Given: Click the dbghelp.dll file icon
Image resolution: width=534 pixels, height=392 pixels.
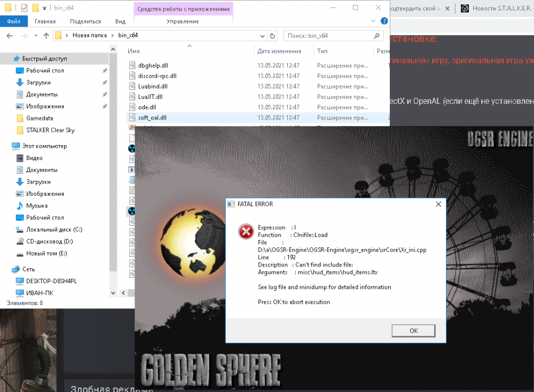Looking at the screenshot, I should [132, 65].
